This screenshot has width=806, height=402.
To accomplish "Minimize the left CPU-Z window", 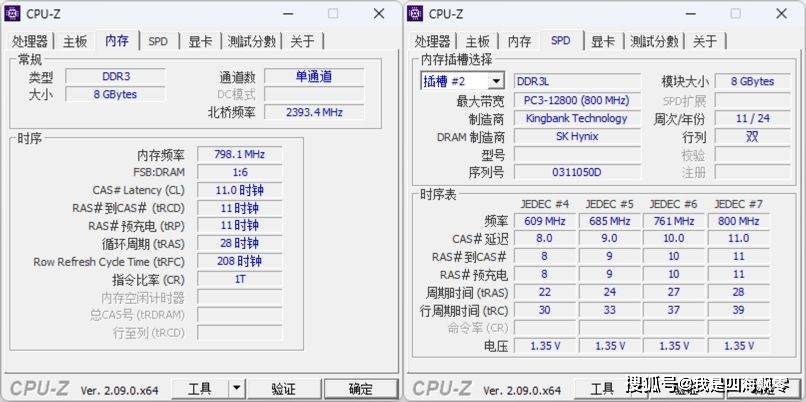I will click(288, 14).
